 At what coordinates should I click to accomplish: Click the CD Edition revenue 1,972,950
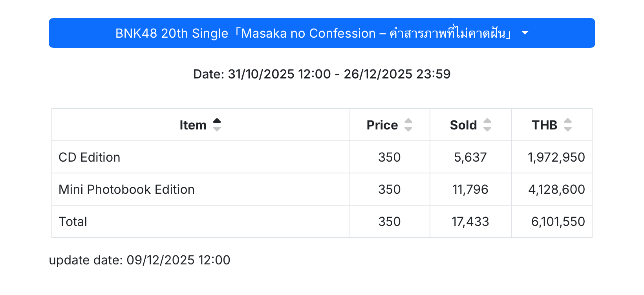[x=556, y=157]
